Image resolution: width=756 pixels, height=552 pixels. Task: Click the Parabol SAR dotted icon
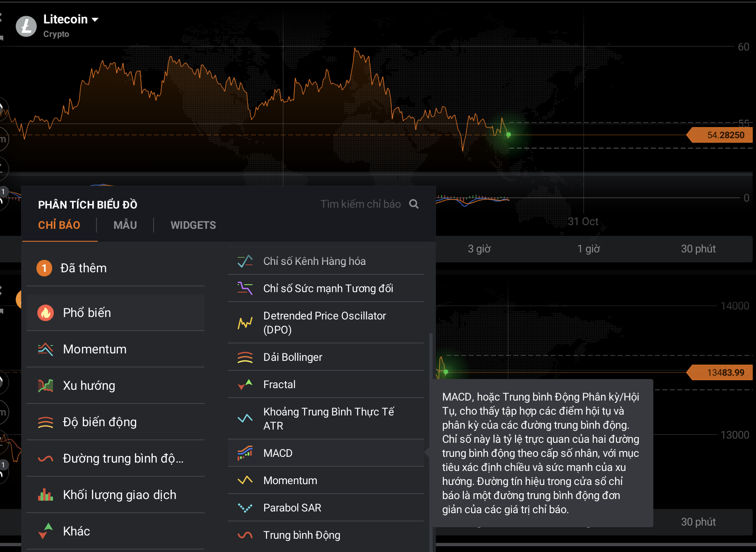tap(245, 508)
